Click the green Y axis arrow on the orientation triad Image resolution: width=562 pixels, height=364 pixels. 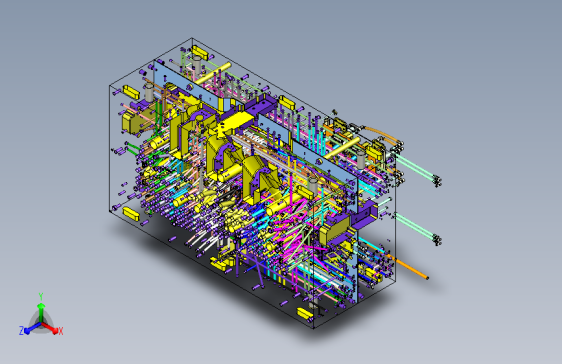click(x=41, y=312)
